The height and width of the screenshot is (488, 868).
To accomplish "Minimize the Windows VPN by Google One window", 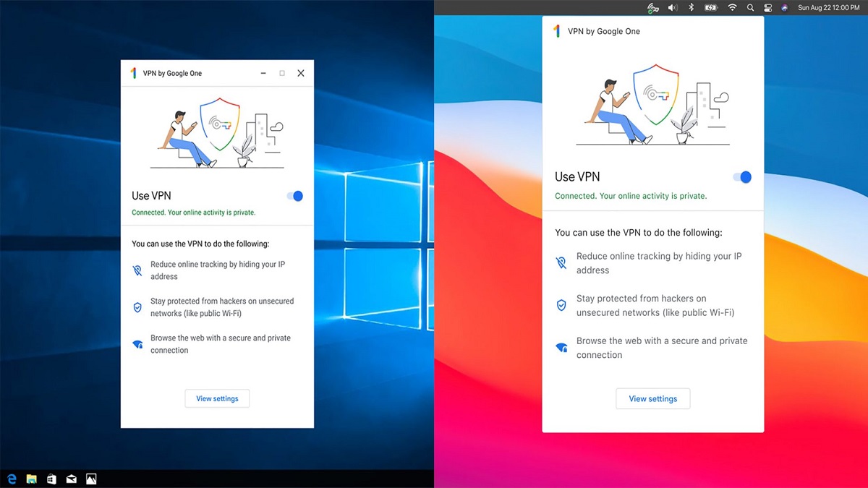I will click(263, 73).
